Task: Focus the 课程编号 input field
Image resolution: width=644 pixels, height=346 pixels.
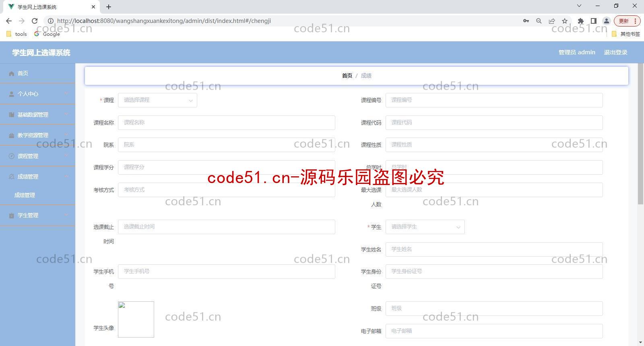Action: point(494,100)
